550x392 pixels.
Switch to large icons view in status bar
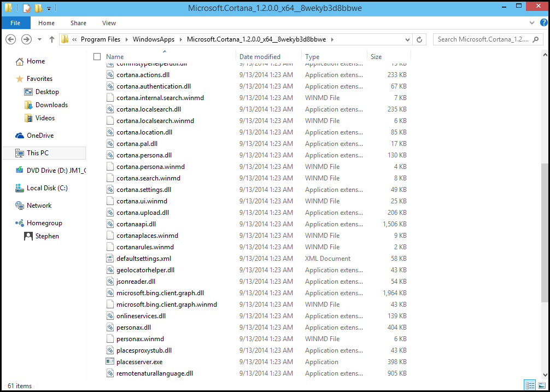542,385
